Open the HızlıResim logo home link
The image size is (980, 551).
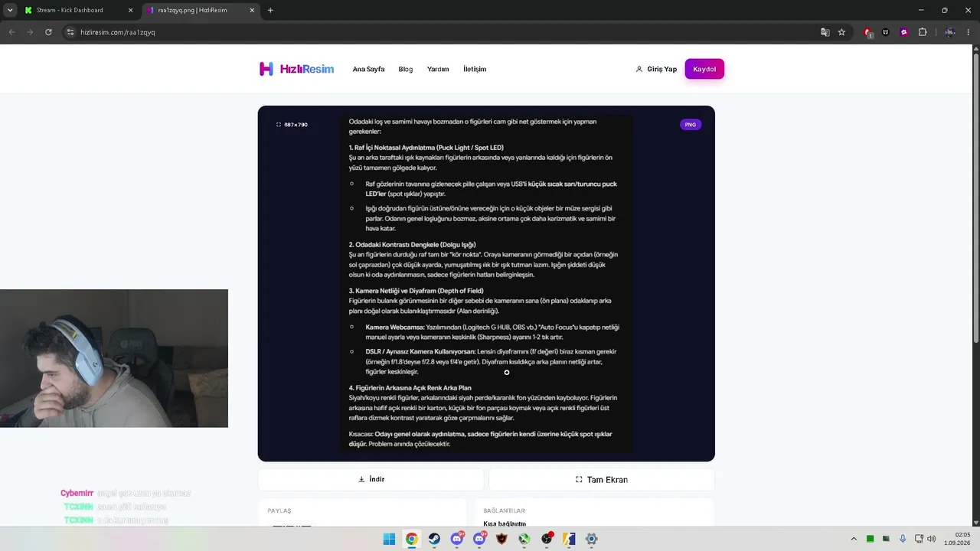(296, 69)
